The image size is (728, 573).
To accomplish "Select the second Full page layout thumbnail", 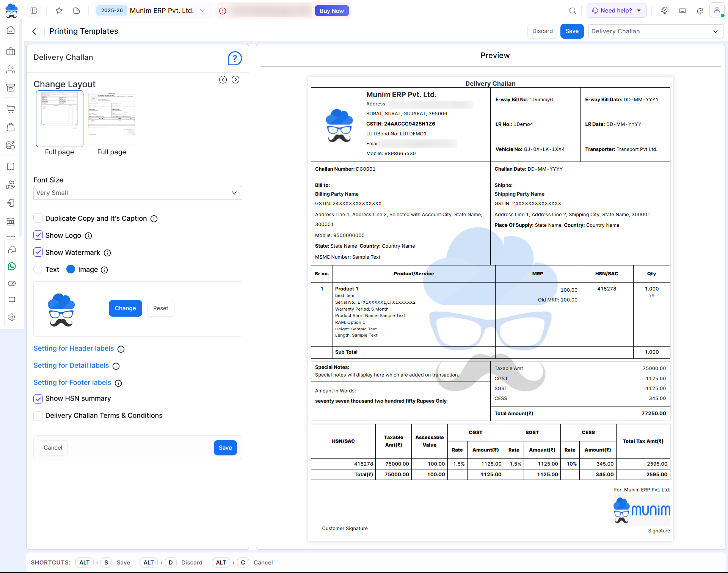I will pyautogui.click(x=111, y=118).
